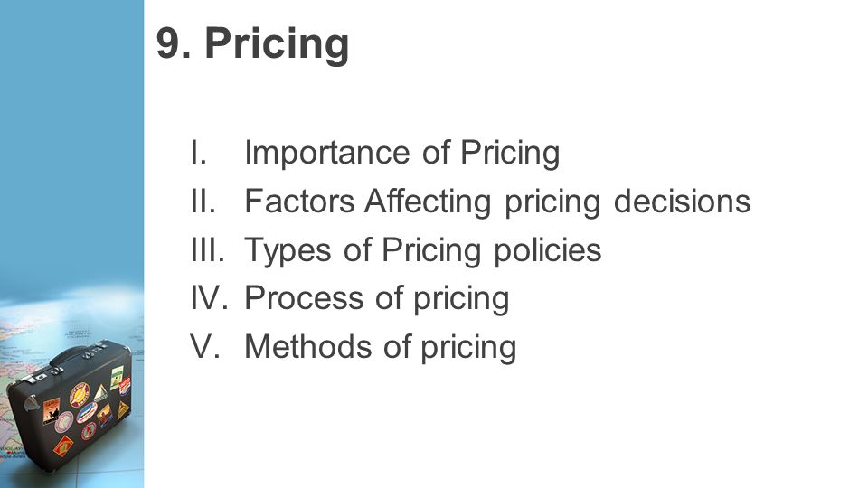Click the green rectangular sticker on suitcase

[117, 378]
